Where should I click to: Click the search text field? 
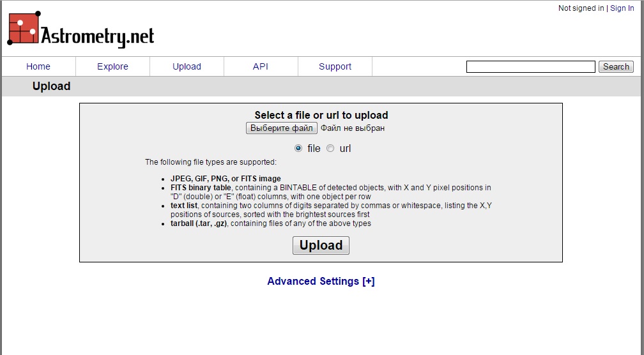click(x=530, y=66)
